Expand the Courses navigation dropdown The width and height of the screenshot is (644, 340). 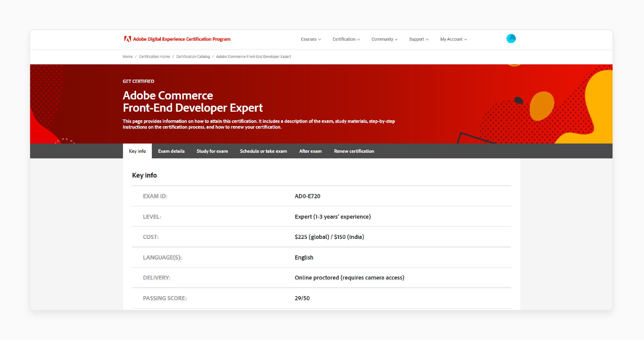pos(311,39)
